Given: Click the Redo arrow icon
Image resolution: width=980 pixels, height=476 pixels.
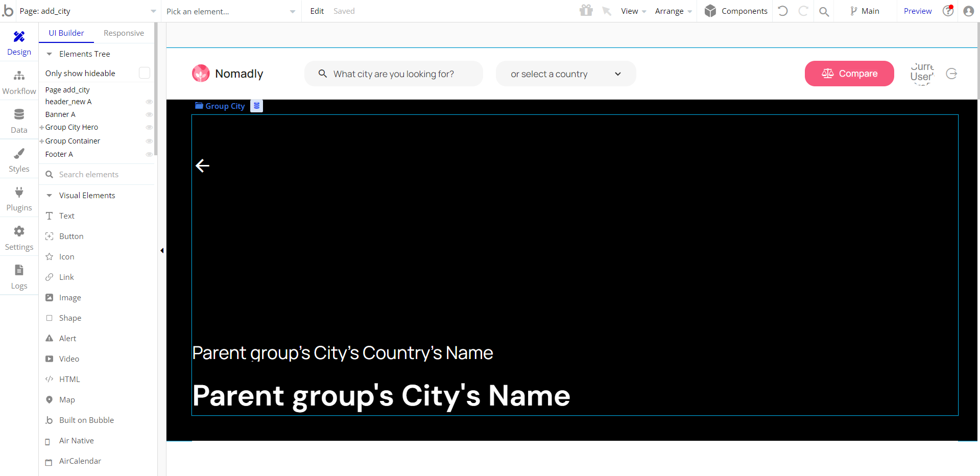Looking at the screenshot, I should (x=803, y=11).
